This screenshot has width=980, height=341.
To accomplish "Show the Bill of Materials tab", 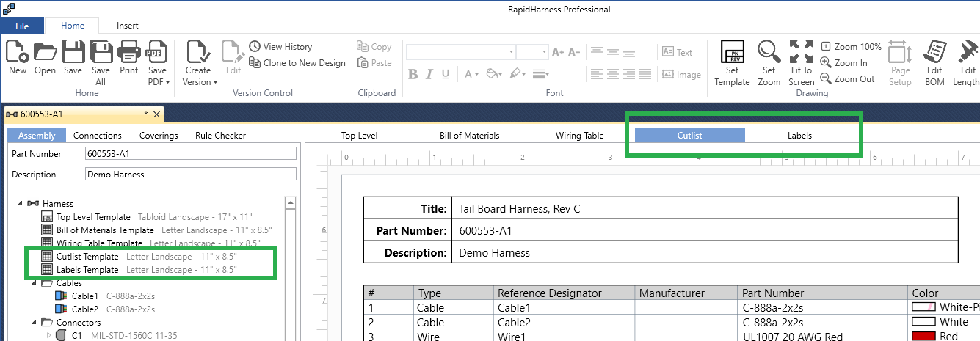I will click(470, 135).
